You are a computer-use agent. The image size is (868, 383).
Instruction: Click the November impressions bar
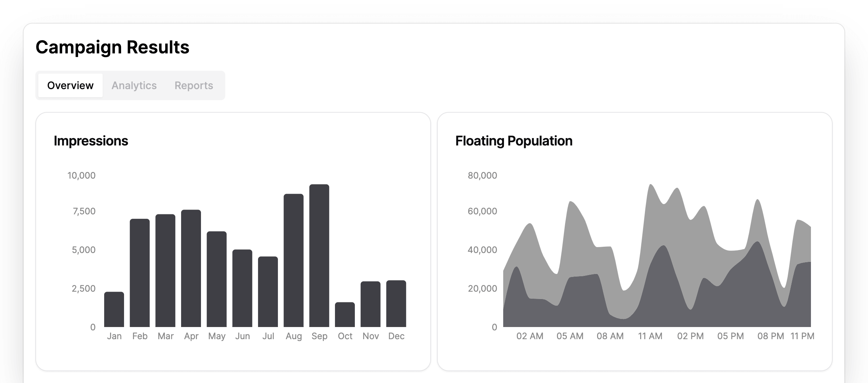point(370,304)
